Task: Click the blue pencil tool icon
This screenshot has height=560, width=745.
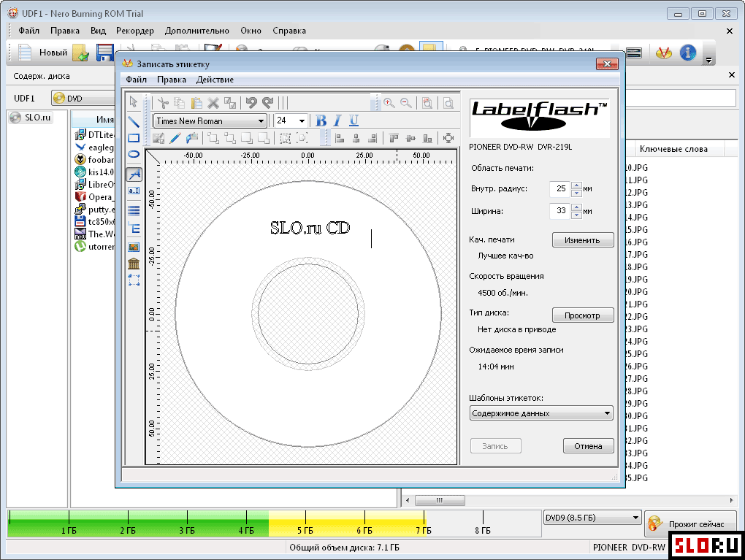Action: [x=175, y=138]
